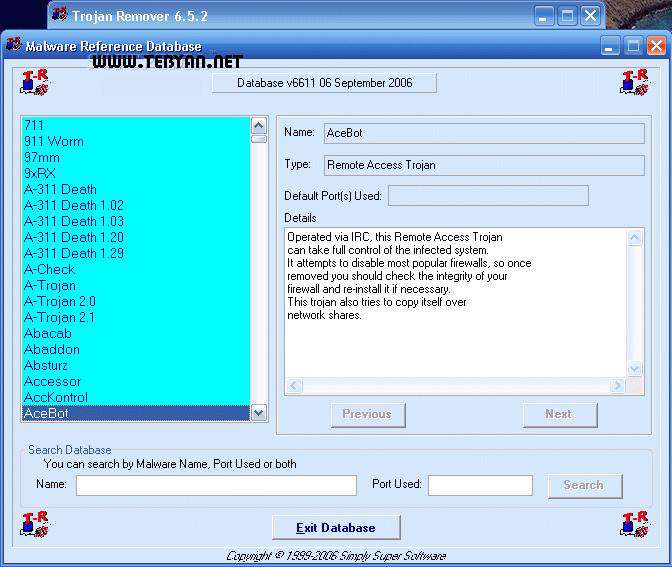This screenshot has width=672, height=567.
Task: Select 'A-Trojan' entry without a version number
Action: pyautogui.click(x=135, y=285)
